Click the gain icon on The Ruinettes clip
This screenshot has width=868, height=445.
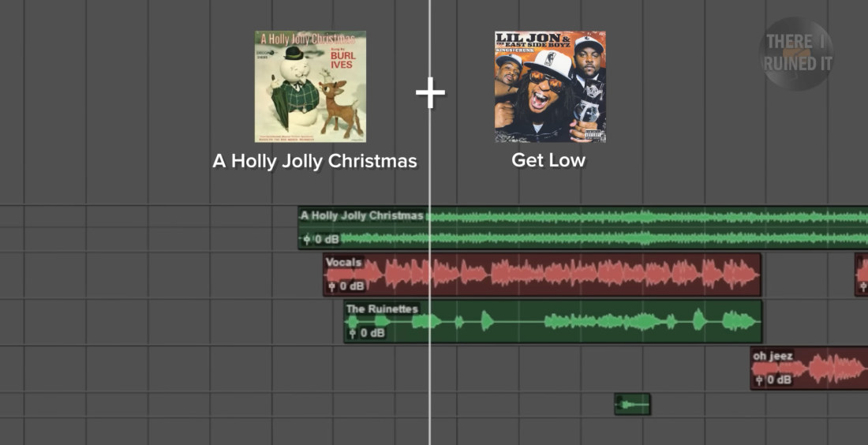pyautogui.click(x=352, y=333)
